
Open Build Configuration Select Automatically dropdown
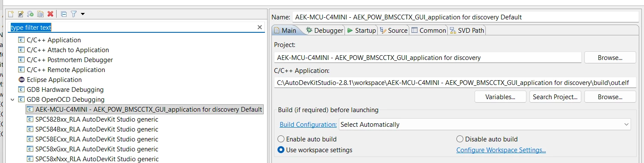[485, 125]
